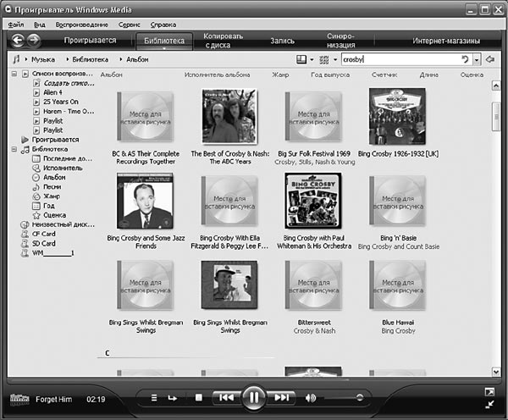Select Bing Crosby and Some Jazz Friends cover

145,201
